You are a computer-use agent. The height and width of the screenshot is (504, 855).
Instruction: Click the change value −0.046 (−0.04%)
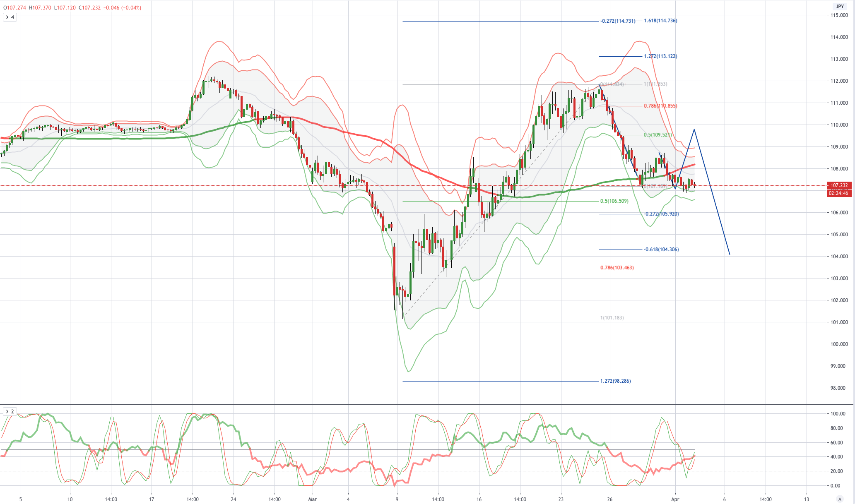(x=122, y=8)
